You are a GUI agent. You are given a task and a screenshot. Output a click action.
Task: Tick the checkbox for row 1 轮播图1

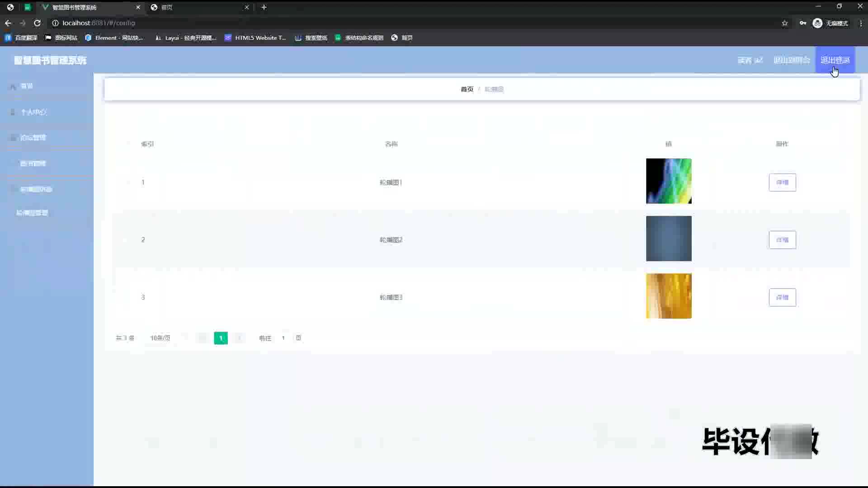pos(128,182)
